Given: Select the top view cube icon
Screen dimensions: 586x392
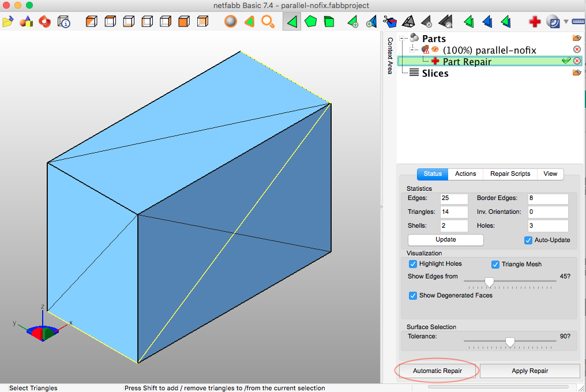Looking at the screenshot, I should click(110, 22).
